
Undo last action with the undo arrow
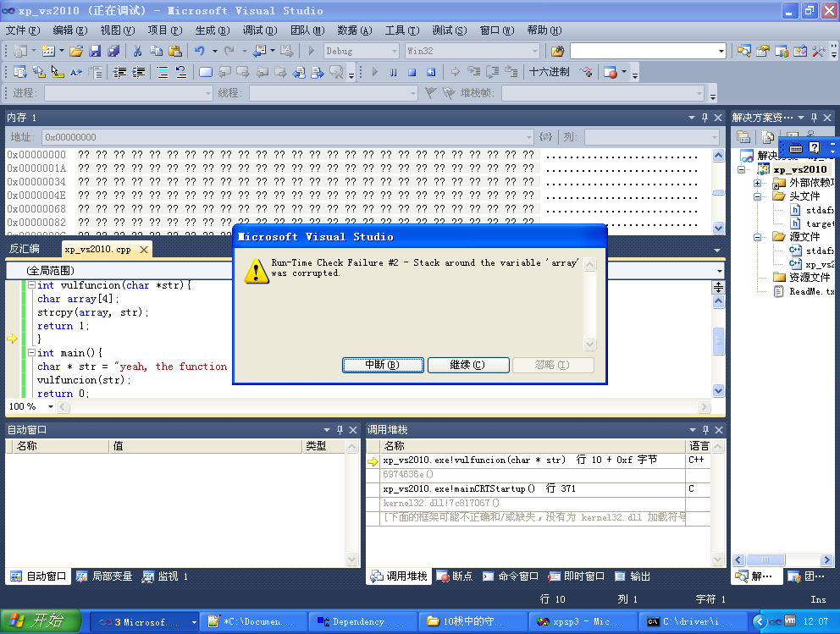tap(199, 51)
